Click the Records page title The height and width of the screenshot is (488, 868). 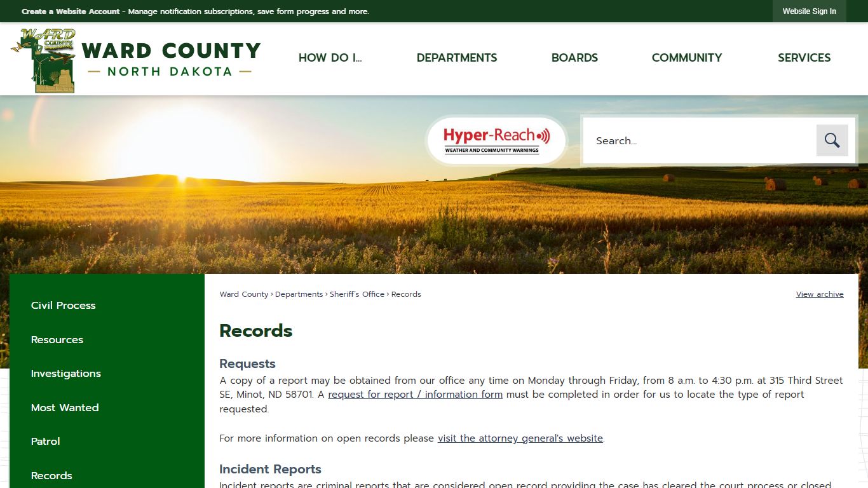click(x=255, y=331)
